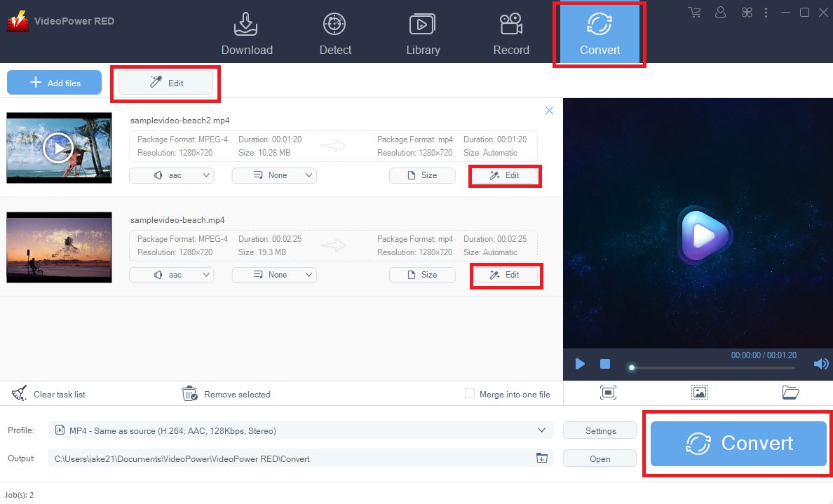Play the samplevideo-beach2.mp4 thumbnail
The width and height of the screenshot is (833, 504).
pos(58,148)
